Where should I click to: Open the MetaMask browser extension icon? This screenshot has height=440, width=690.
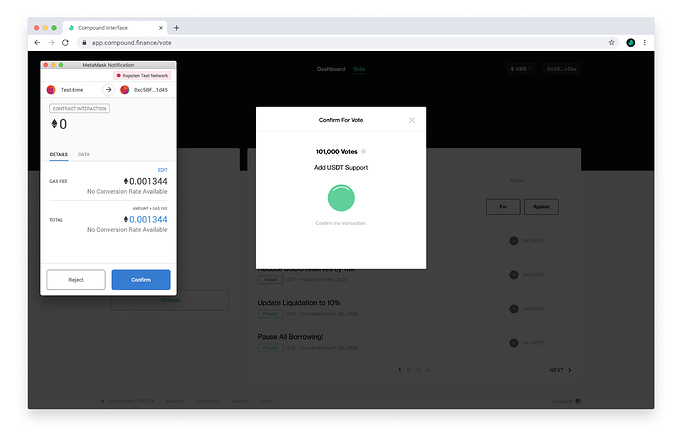(631, 43)
